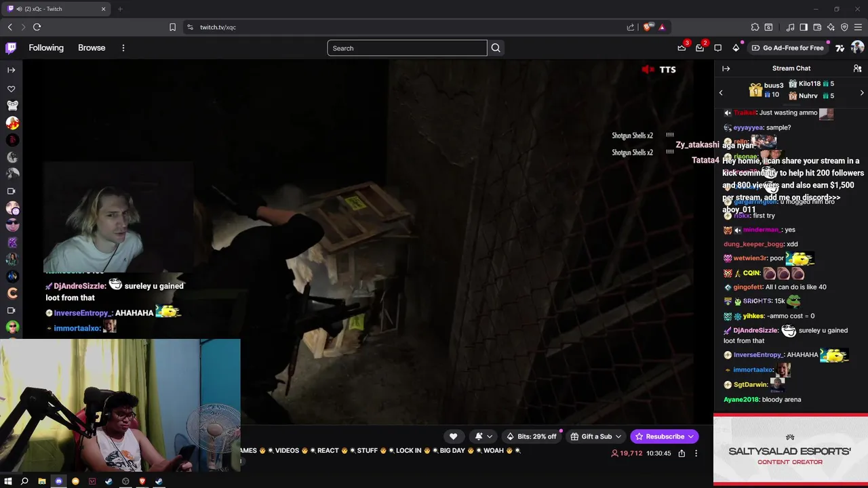Open the browser playlist music icon
This screenshot has height=488, width=868.
[790, 27]
